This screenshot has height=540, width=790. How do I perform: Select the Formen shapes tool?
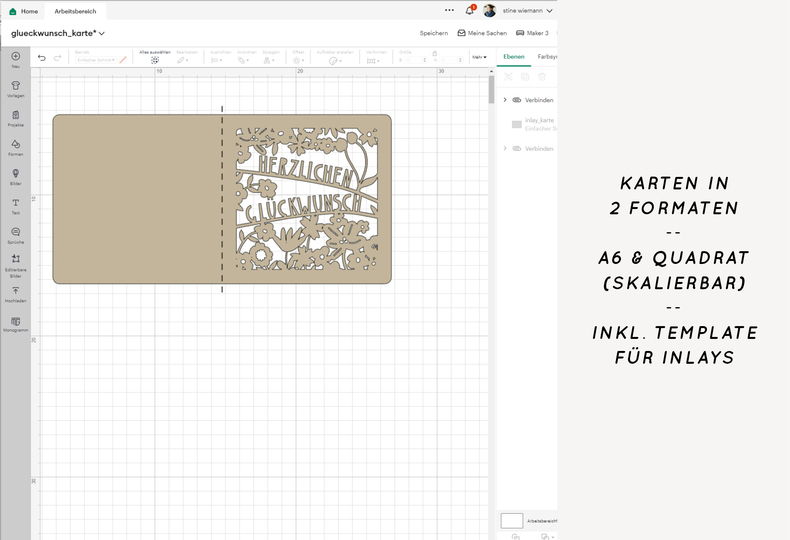point(15,145)
